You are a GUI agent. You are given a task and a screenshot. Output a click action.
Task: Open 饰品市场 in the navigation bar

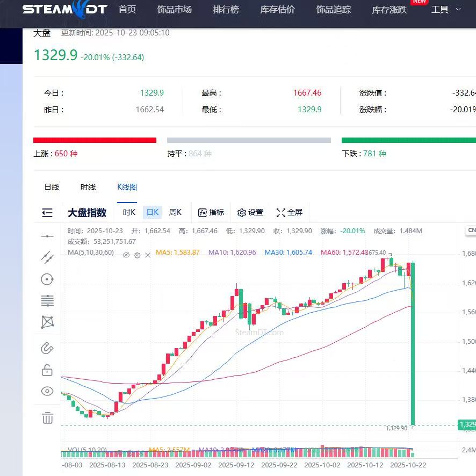click(174, 10)
